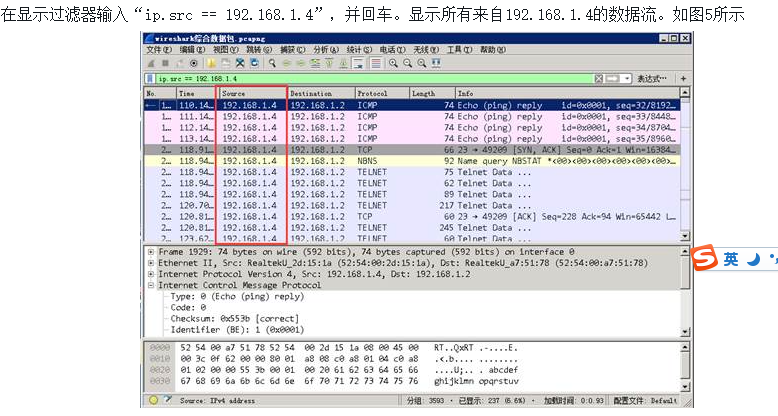
Task: Select the TELNET packet of length 217
Action: click(x=412, y=205)
